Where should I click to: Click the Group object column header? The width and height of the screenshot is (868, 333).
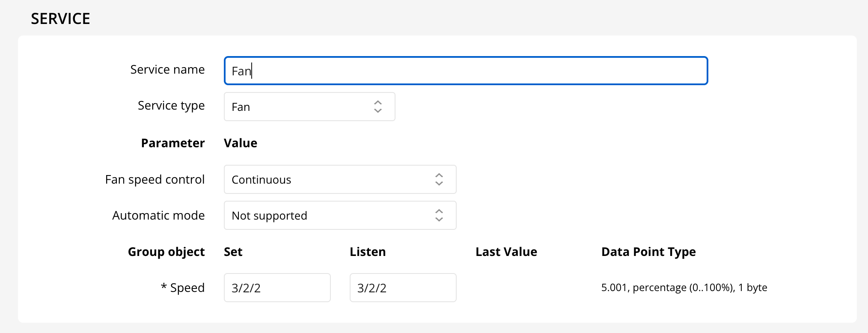tap(166, 252)
